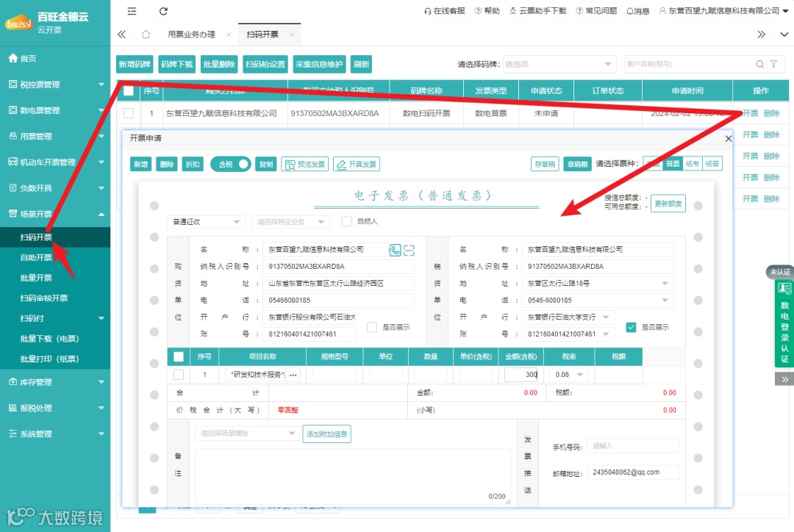Click 更新额度 button
The width and height of the screenshot is (794, 532).
pyautogui.click(x=668, y=204)
